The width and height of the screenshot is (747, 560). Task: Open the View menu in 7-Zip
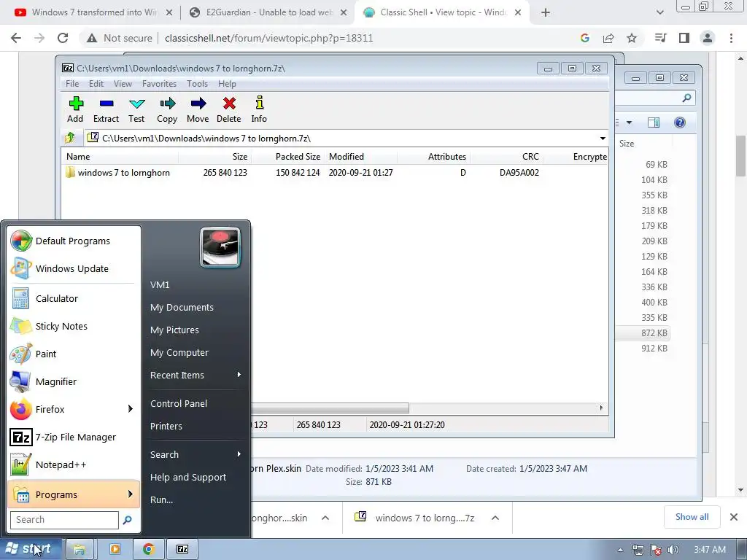click(x=123, y=84)
